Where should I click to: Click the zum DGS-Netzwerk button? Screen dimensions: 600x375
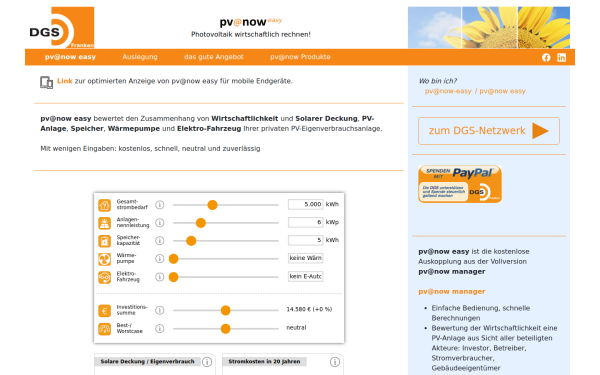click(489, 131)
